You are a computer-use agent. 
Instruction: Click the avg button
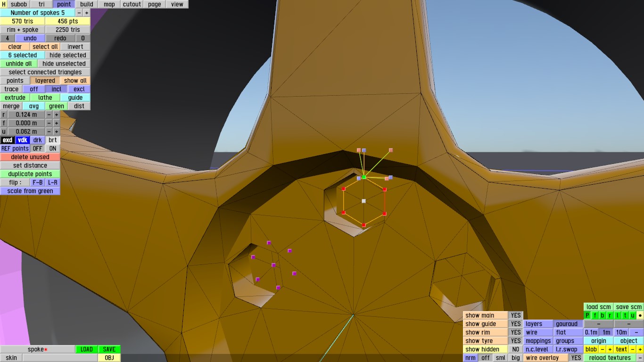click(x=34, y=106)
